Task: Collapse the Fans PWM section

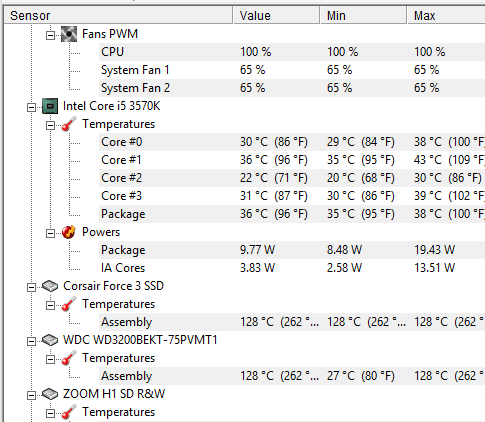Action: pyautogui.click(x=50, y=35)
